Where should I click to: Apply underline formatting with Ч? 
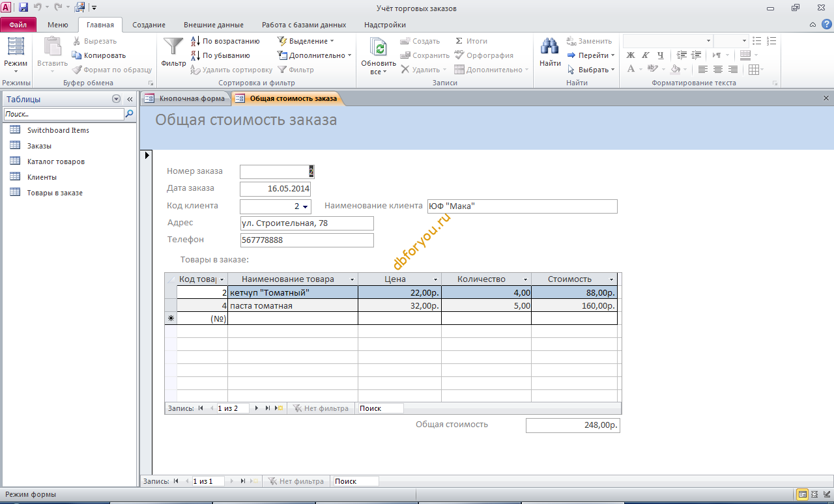pos(661,55)
